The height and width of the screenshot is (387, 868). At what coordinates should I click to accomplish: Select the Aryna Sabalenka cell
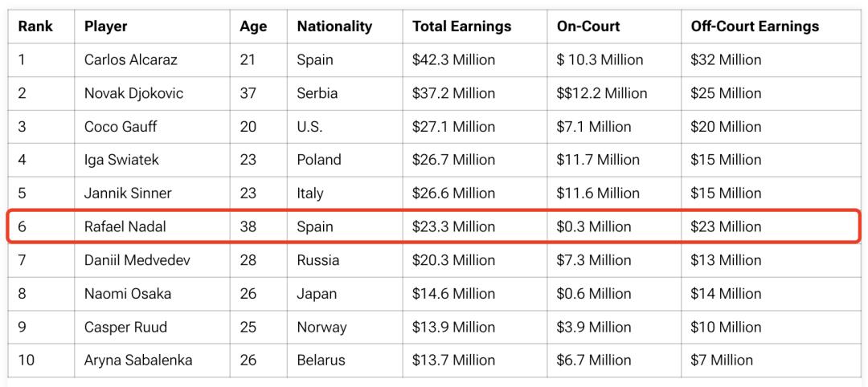(138, 361)
